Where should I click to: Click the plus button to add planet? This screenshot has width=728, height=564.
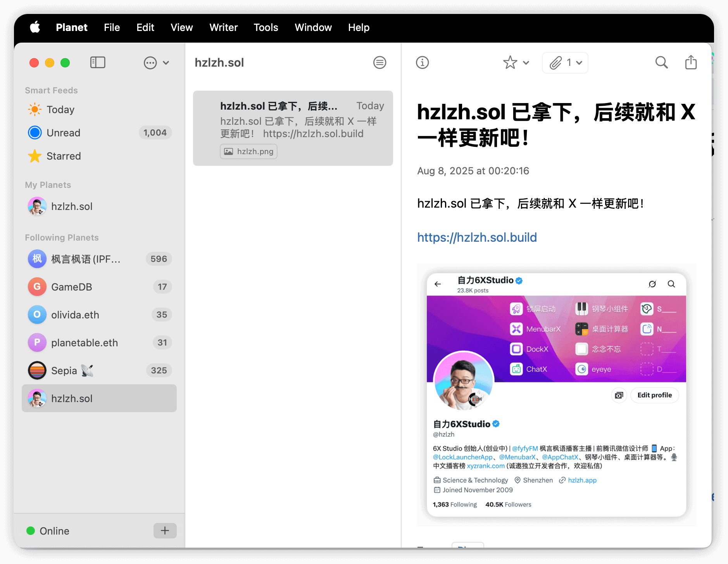click(x=165, y=531)
